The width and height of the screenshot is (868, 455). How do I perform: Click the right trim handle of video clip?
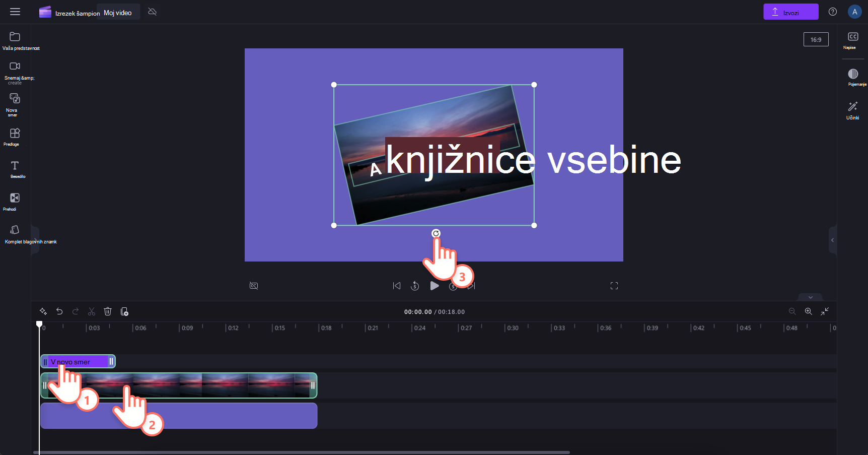click(313, 385)
